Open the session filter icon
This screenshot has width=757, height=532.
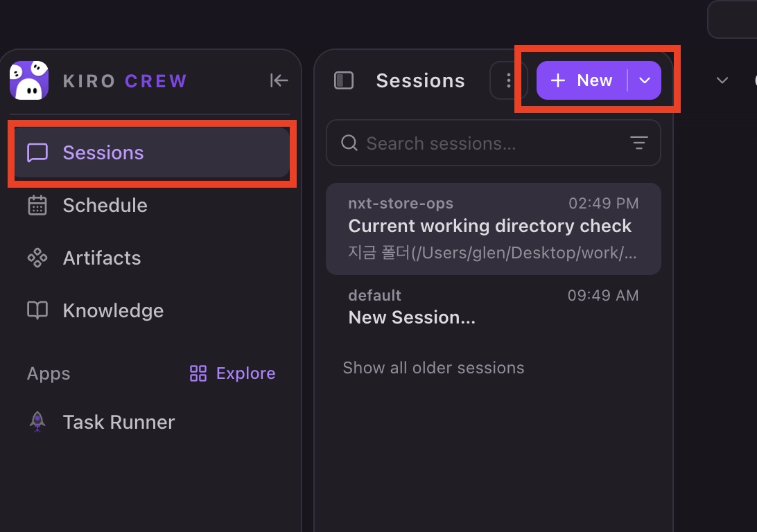pos(638,143)
